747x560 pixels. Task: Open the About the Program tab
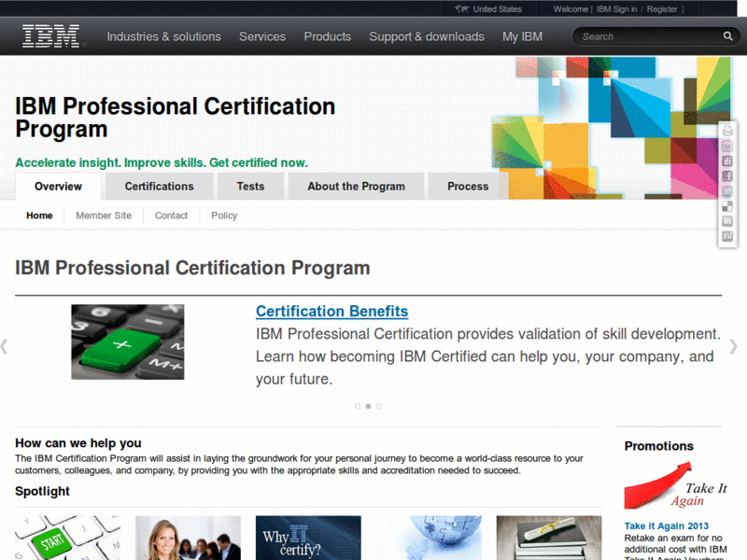pos(356,186)
